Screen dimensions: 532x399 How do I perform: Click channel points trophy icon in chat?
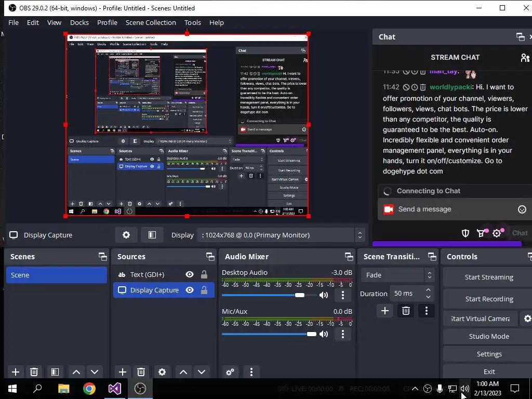click(x=481, y=233)
